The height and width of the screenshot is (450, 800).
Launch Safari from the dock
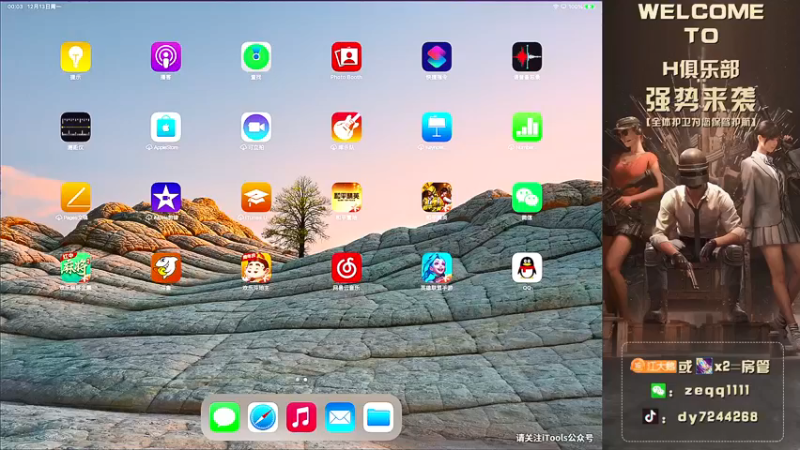[x=263, y=417]
